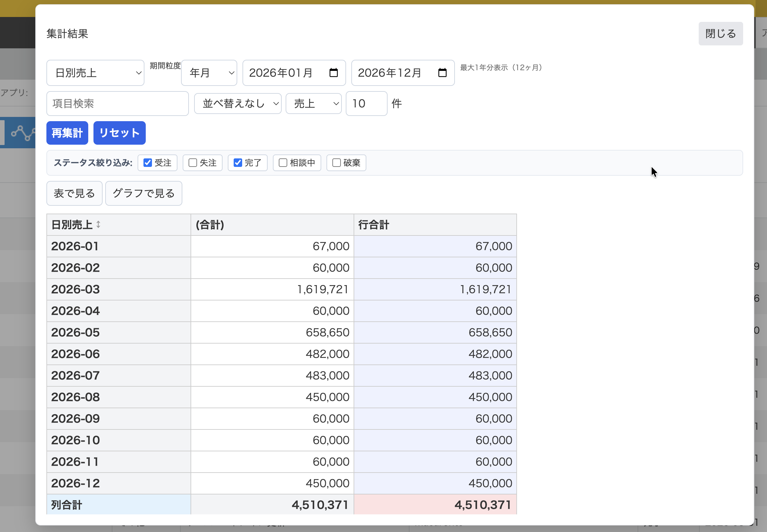Click the 2026年01月 start date field
This screenshot has width=767, height=532.
(294, 73)
